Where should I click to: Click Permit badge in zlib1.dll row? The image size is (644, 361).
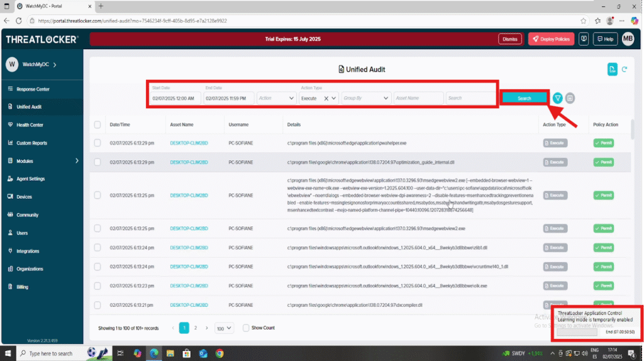tap(603, 248)
